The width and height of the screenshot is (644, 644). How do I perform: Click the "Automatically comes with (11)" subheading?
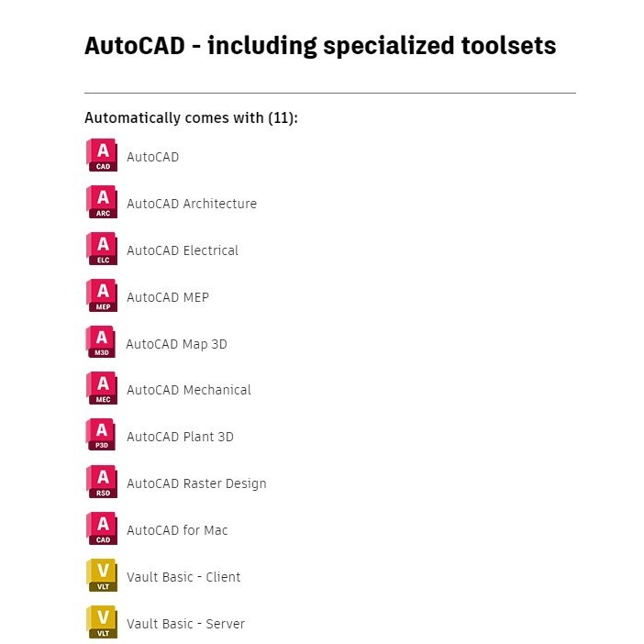191,118
